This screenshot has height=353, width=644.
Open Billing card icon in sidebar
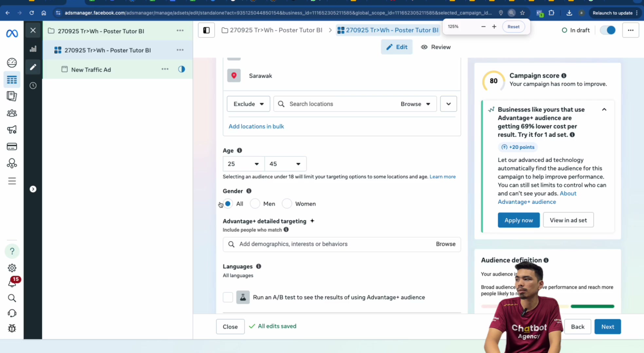coord(12,146)
